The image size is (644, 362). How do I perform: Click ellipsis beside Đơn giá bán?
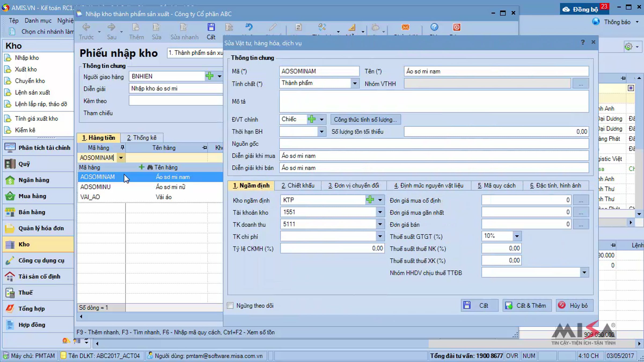coord(581,224)
